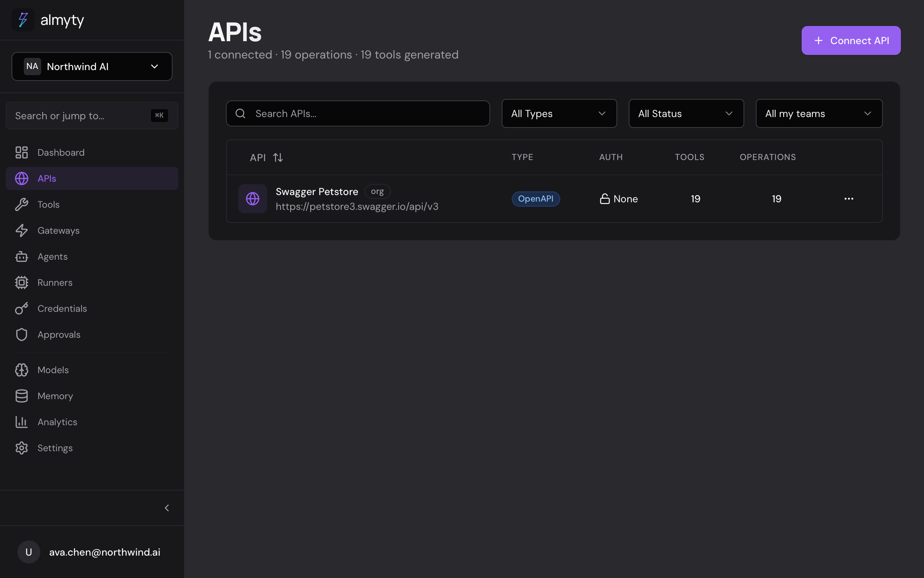Select the Tools menu item
This screenshot has height=578, width=924.
coord(92,204)
